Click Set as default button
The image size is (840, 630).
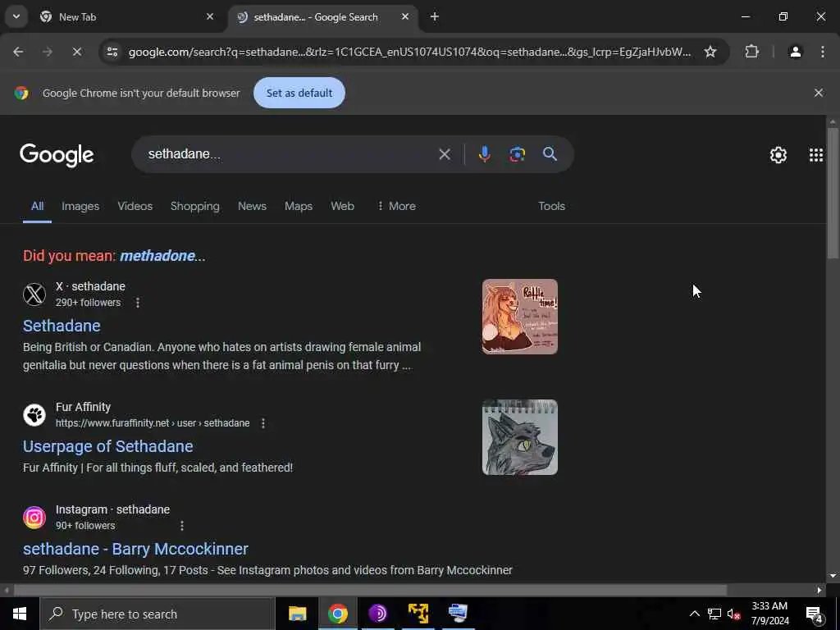tap(299, 93)
